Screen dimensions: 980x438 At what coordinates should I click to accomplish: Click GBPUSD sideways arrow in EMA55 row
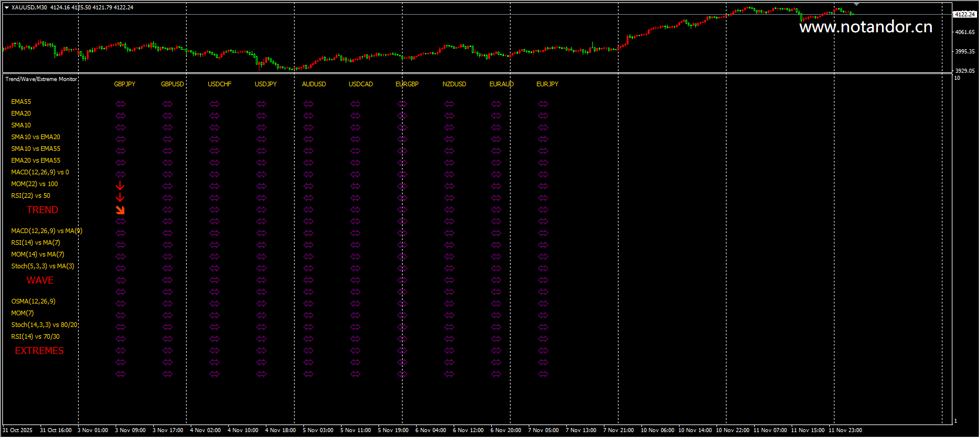click(168, 104)
